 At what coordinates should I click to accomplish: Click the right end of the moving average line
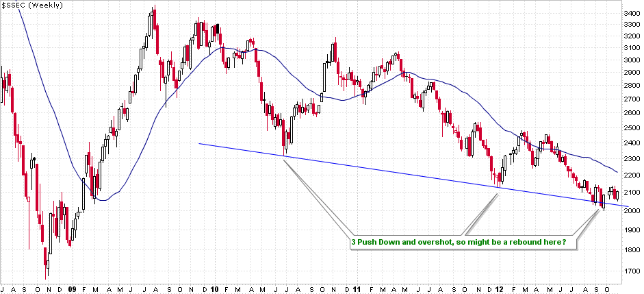(616, 172)
